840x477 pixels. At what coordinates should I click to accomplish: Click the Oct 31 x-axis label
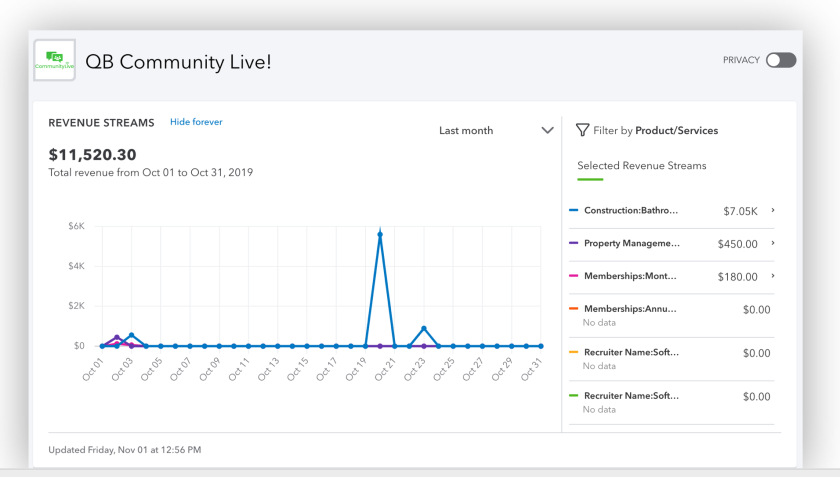[x=531, y=370]
